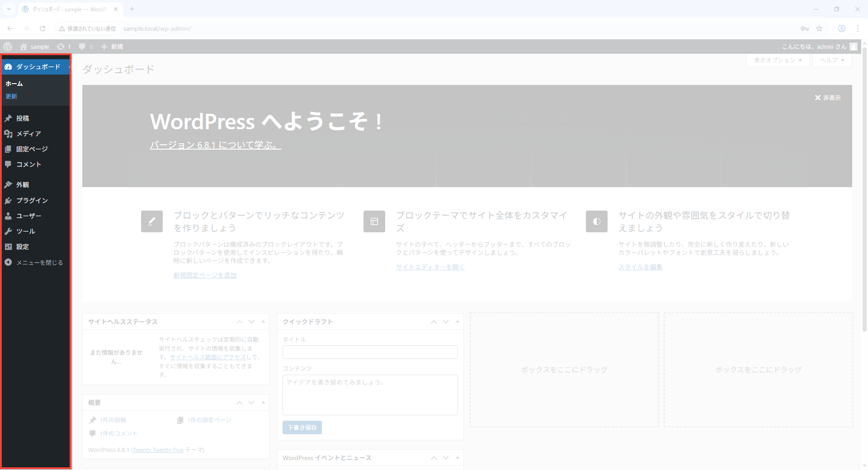
Task: Open 1件のコメント link
Action: [118, 433]
